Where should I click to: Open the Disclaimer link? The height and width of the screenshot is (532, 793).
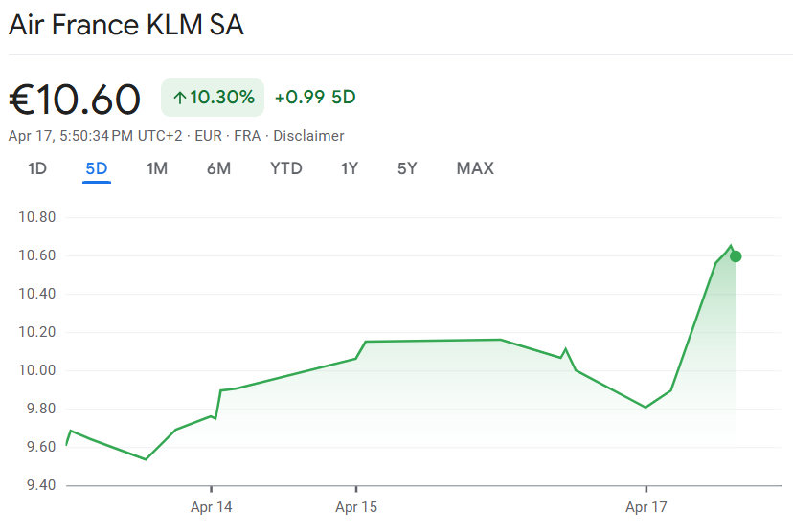(308, 136)
